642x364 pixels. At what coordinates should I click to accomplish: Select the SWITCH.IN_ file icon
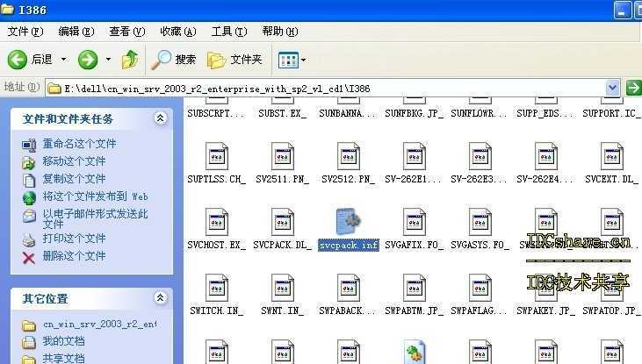pos(217,288)
